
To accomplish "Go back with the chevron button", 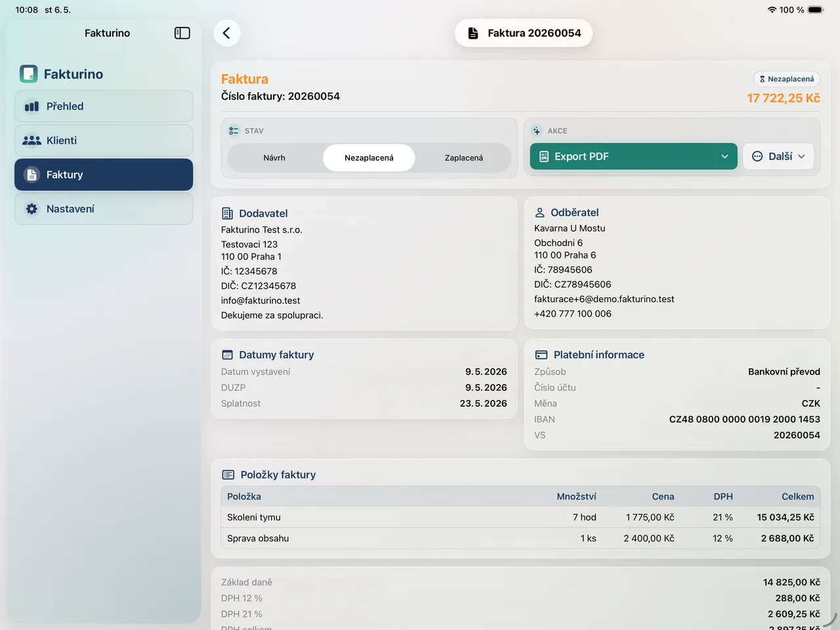I will click(226, 33).
